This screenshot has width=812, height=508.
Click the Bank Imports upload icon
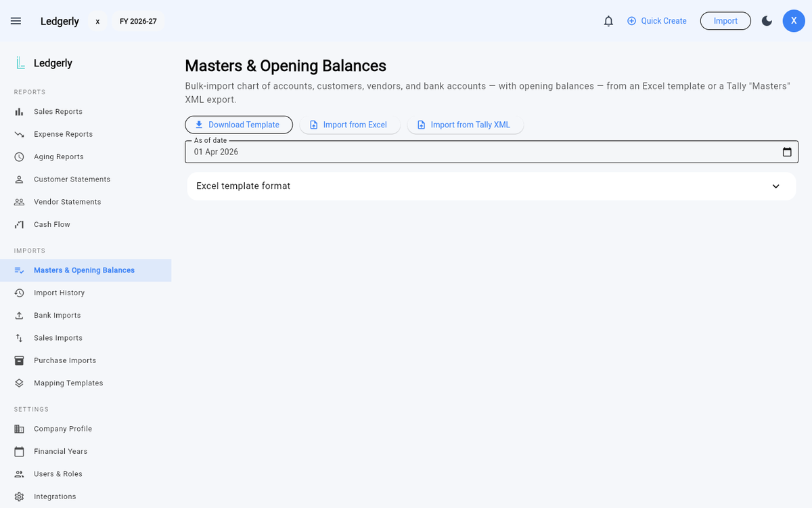(20, 316)
